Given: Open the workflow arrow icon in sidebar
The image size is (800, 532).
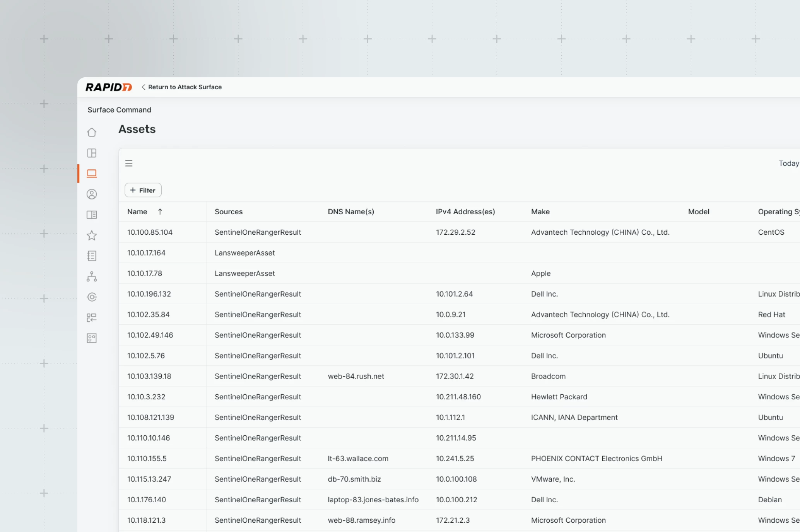Looking at the screenshot, I should (92, 317).
